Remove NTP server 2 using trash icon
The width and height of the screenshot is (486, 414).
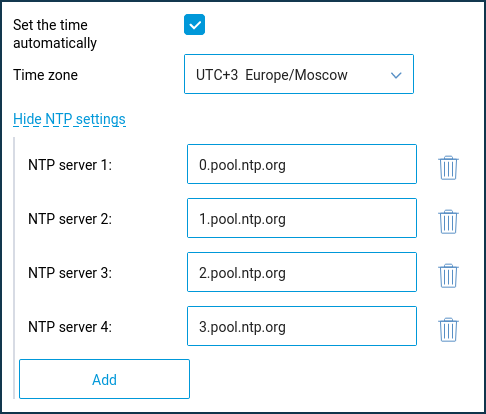pos(448,222)
